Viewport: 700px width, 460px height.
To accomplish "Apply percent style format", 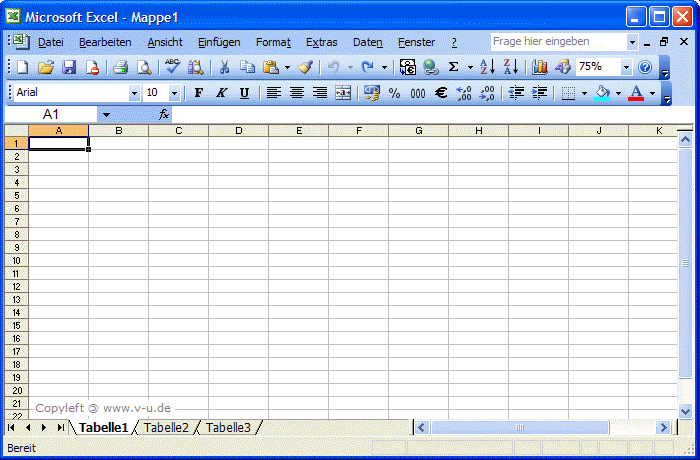I will [x=394, y=93].
